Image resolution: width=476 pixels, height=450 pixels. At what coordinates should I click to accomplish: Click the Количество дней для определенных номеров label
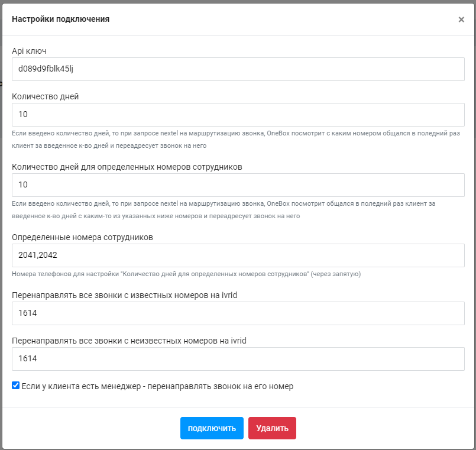[x=127, y=167]
